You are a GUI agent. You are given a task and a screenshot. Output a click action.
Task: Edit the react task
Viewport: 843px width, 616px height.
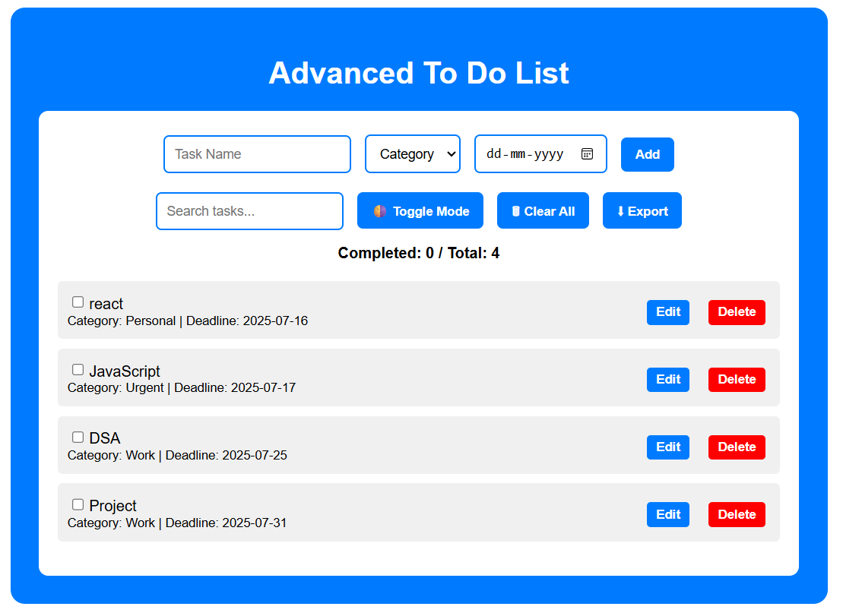[x=667, y=312]
